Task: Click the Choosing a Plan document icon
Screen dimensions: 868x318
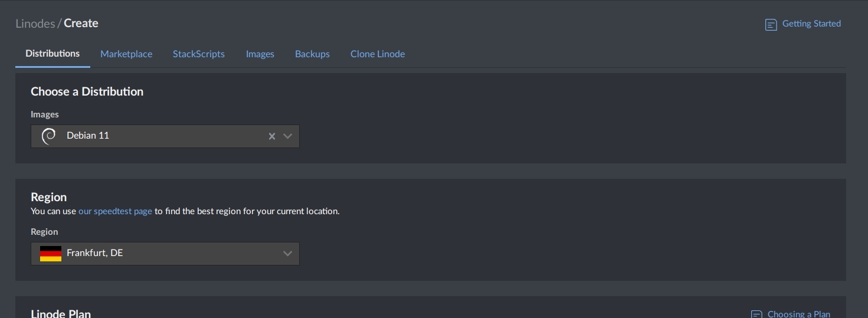Action: (x=756, y=314)
